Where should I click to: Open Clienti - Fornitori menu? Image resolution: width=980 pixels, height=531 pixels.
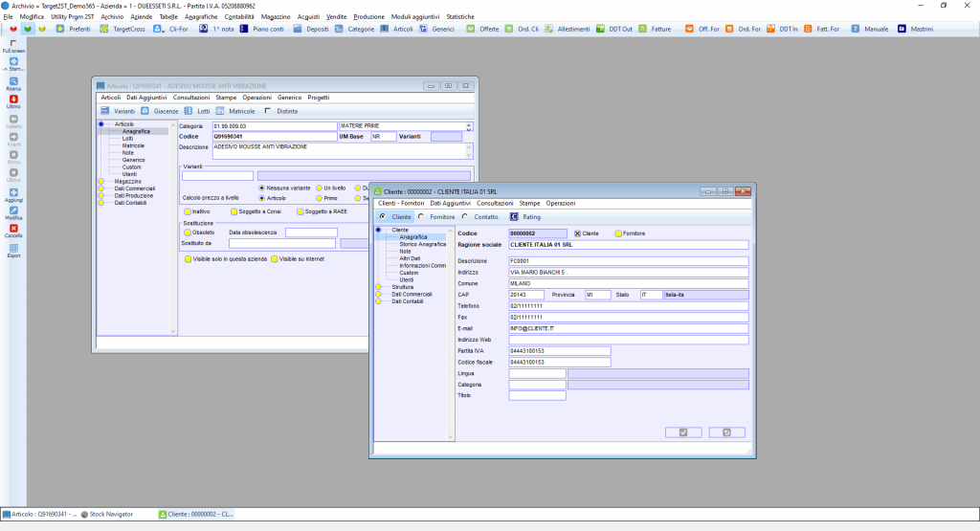click(401, 203)
